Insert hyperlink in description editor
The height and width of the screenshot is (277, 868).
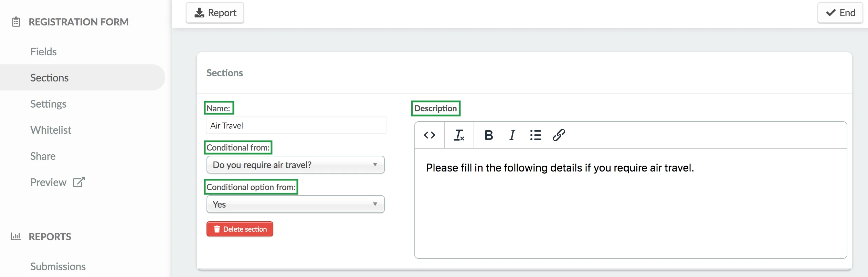click(x=559, y=135)
